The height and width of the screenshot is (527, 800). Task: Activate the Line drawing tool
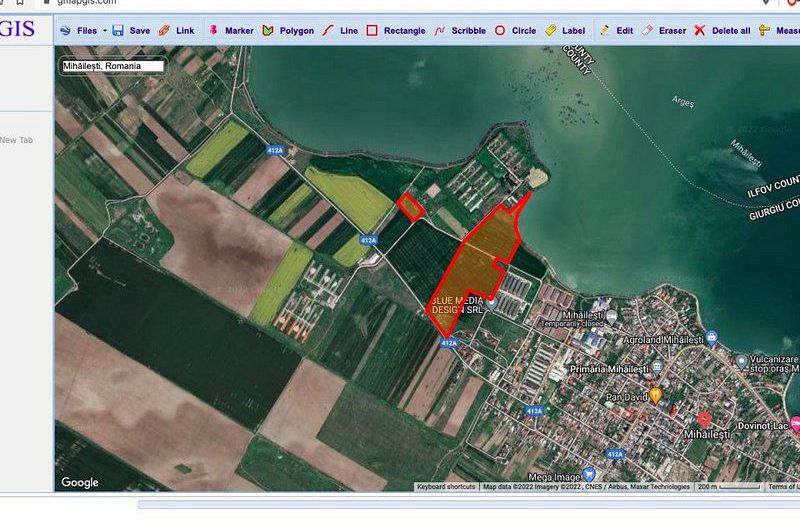pos(340,31)
